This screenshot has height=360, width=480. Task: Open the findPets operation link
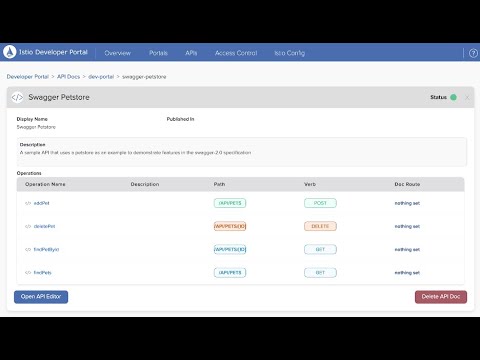coord(43,273)
